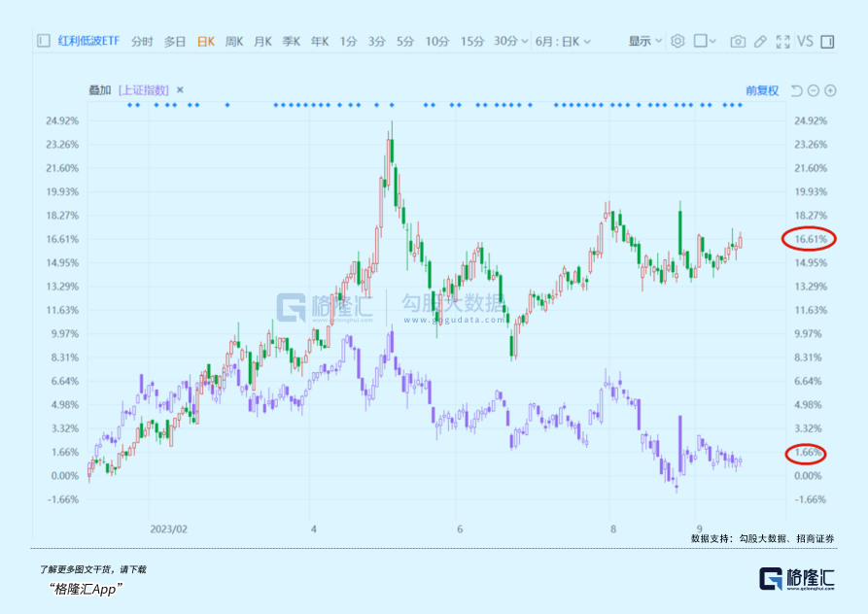Switch to 周K weekly chart tab

[x=234, y=41]
